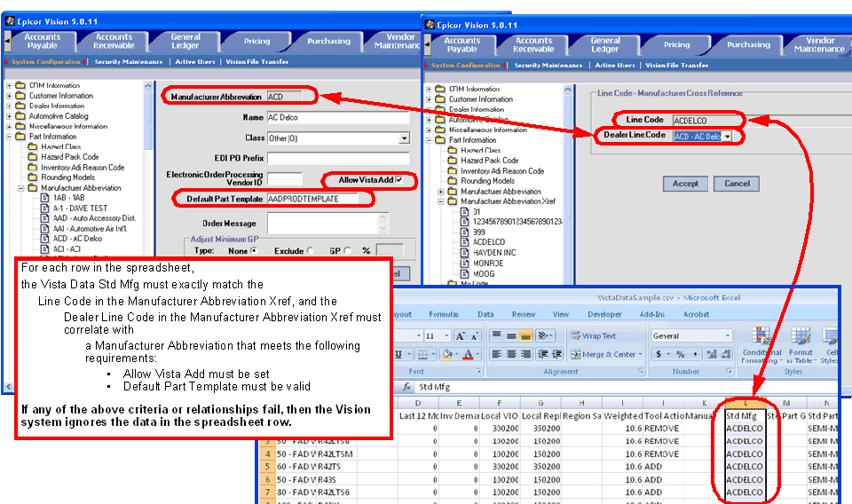This screenshot has width=852, height=504.
Task: Apply middle vertical alignment in Excel
Action: click(511, 335)
